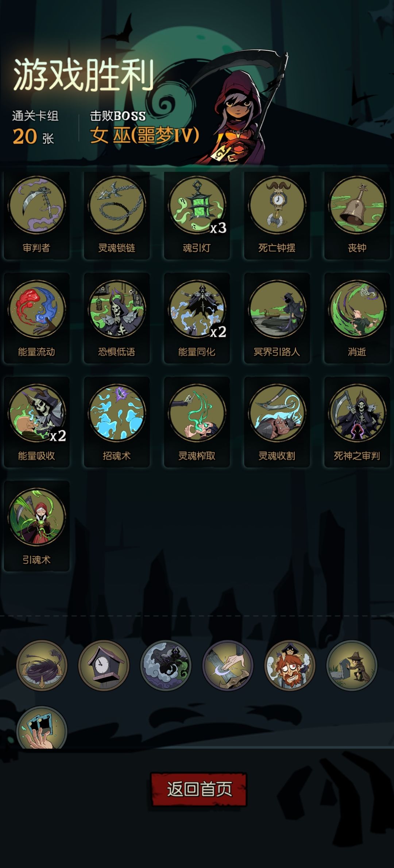The width and height of the screenshot is (394, 868).
Task: View the 魂引灯 lantern card
Action: point(197,215)
